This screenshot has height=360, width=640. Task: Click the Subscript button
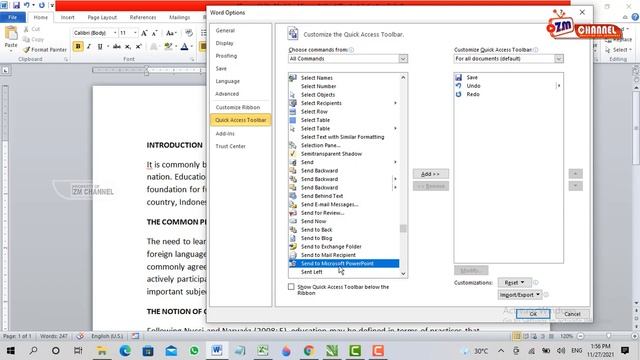(128, 47)
